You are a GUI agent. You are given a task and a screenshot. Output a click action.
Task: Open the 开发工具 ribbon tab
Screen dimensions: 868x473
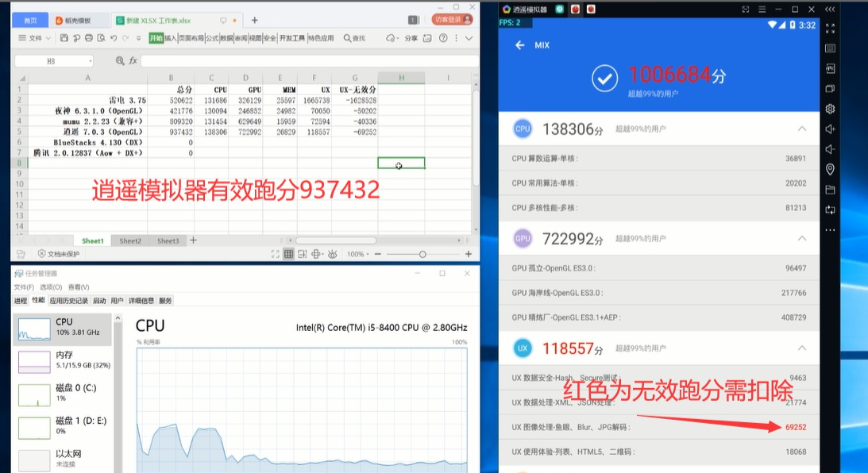(x=291, y=38)
